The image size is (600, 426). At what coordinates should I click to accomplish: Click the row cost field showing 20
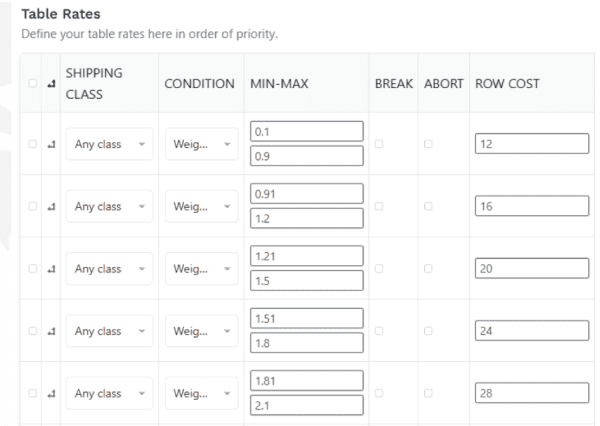coord(532,268)
